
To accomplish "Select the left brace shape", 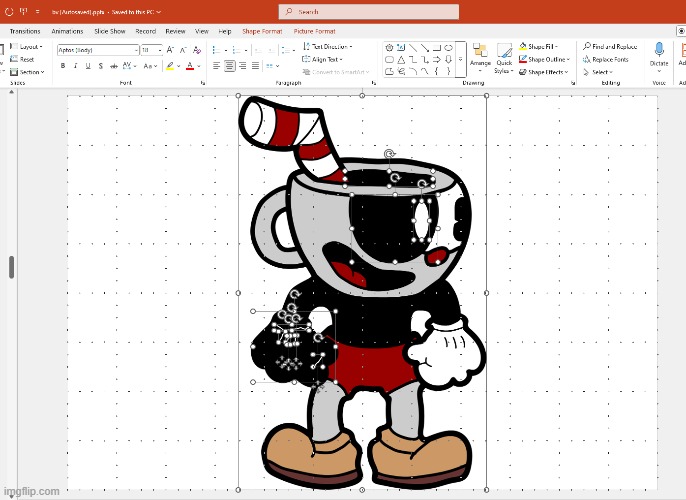I will [436, 71].
